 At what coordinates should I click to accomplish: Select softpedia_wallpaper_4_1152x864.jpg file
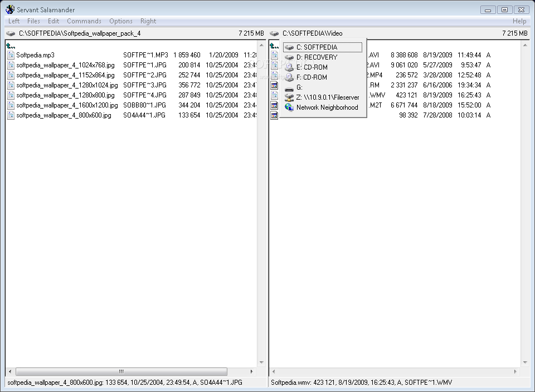click(65, 75)
